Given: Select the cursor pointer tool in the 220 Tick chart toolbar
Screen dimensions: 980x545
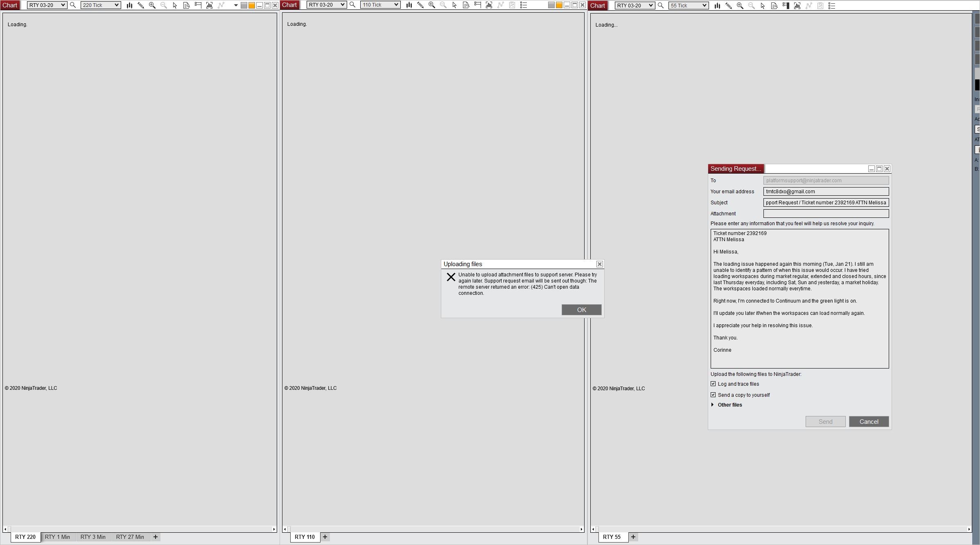Looking at the screenshot, I should [x=175, y=5].
